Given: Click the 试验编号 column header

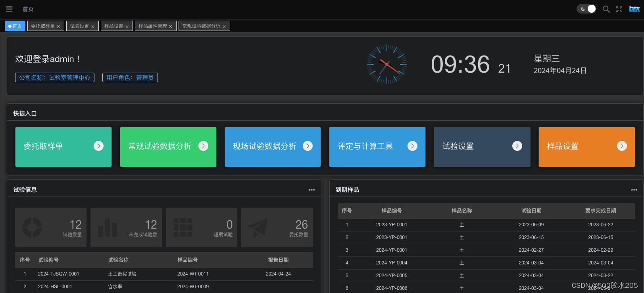Looking at the screenshot, I should point(48,260).
